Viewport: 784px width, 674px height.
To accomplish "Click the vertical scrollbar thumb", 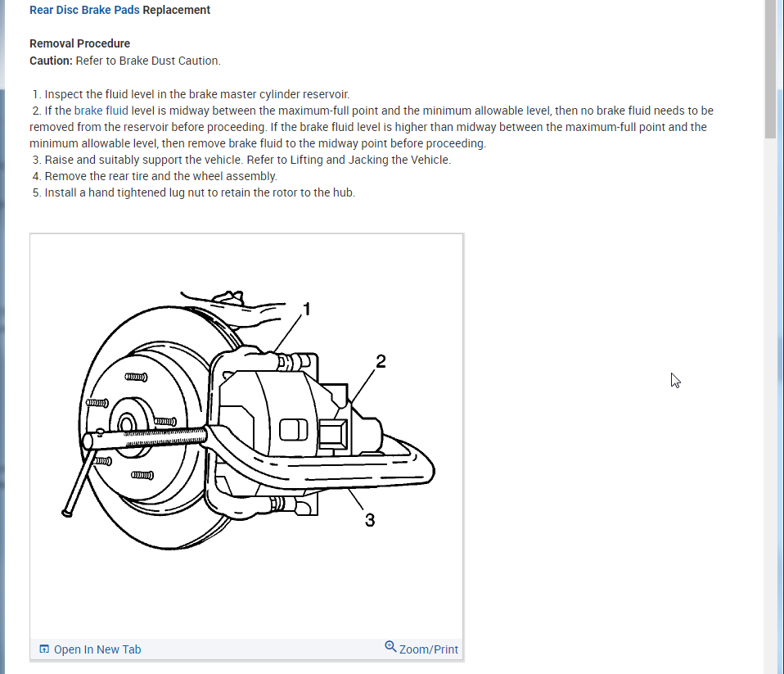I will coord(770,69).
